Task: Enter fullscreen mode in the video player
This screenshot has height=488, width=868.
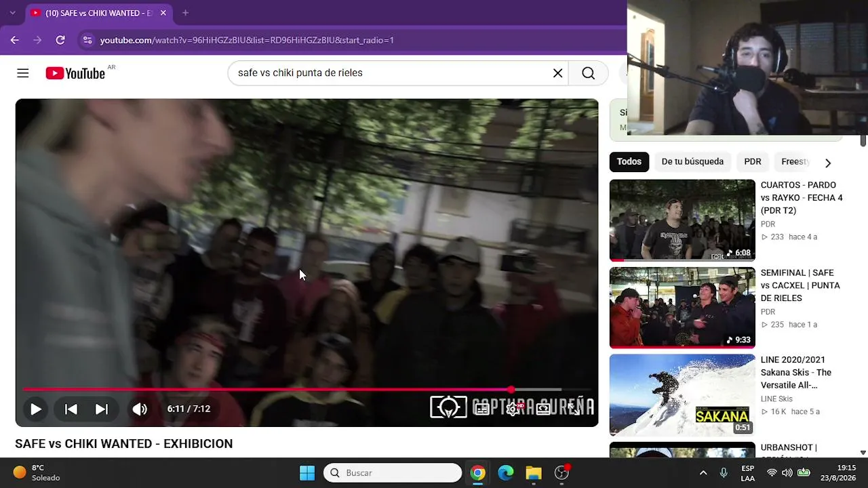Action: tap(574, 409)
